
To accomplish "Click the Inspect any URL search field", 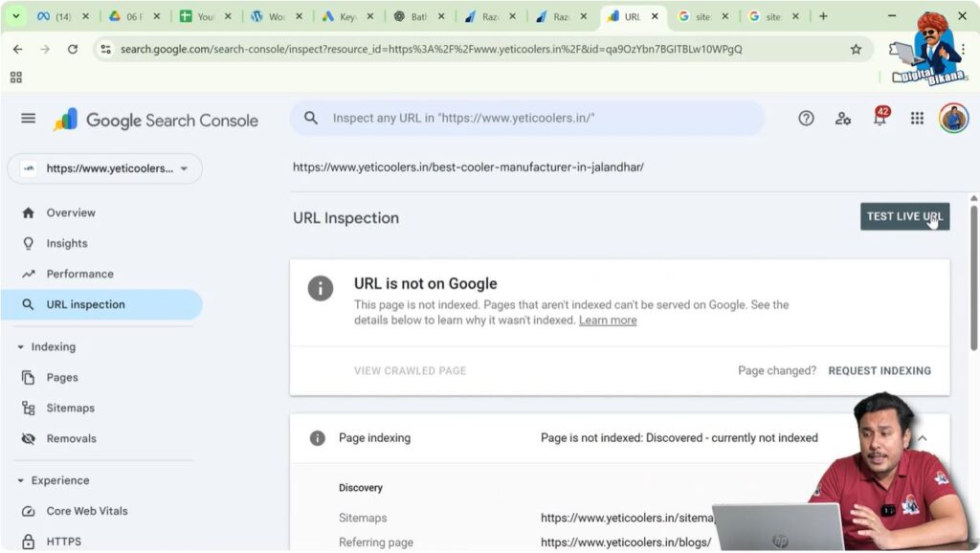I will click(x=527, y=118).
